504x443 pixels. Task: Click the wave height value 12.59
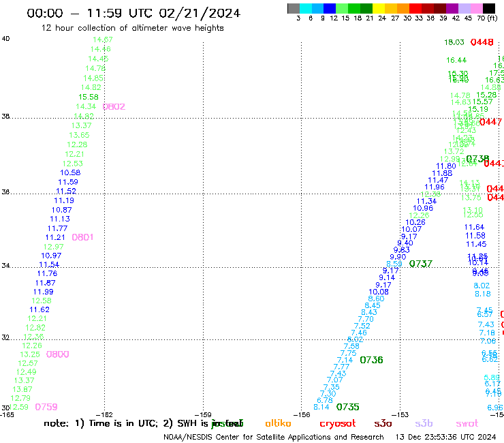pyautogui.click(x=19, y=407)
